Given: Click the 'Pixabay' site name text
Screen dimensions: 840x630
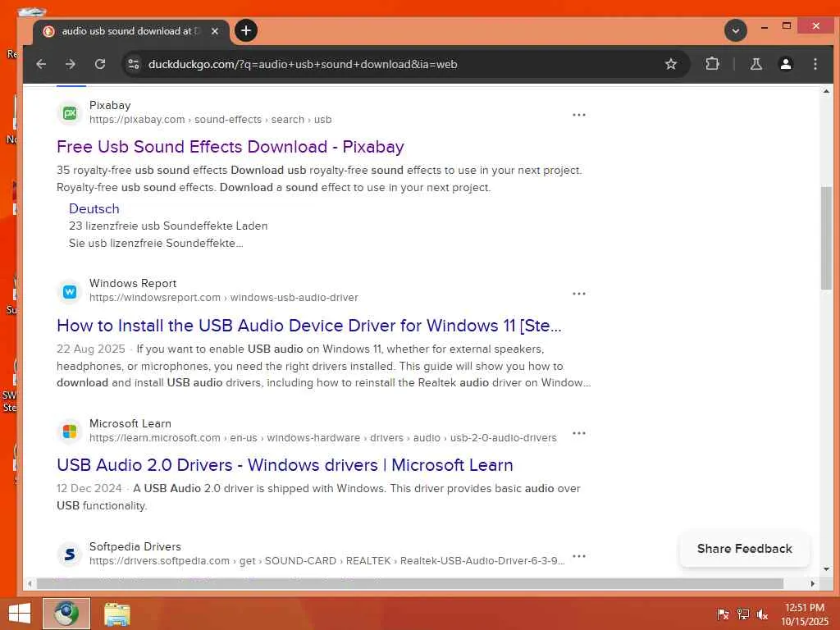Looking at the screenshot, I should point(110,106).
